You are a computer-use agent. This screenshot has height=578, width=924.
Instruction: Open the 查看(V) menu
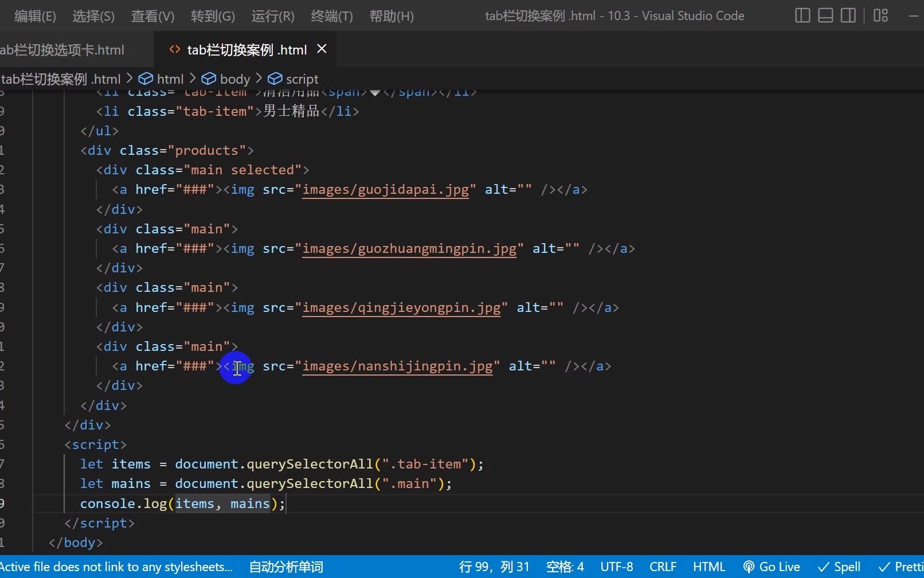pos(152,16)
